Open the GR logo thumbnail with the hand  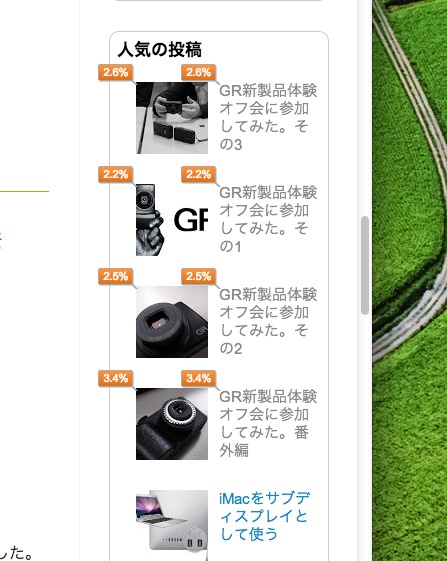pyautogui.click(x=172, y=220)
